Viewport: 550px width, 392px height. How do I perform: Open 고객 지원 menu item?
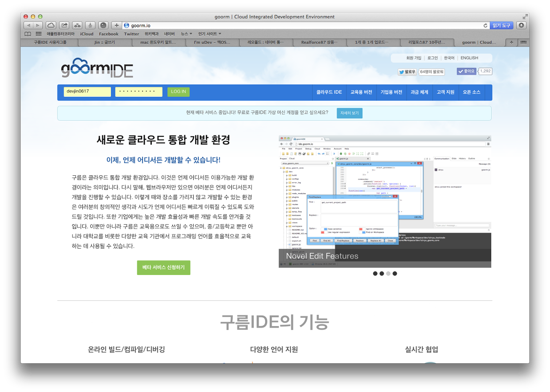click(446, 92)
